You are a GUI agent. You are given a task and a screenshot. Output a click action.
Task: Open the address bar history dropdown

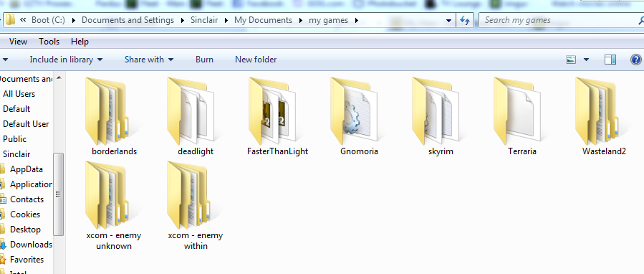[x=448, y=20]
